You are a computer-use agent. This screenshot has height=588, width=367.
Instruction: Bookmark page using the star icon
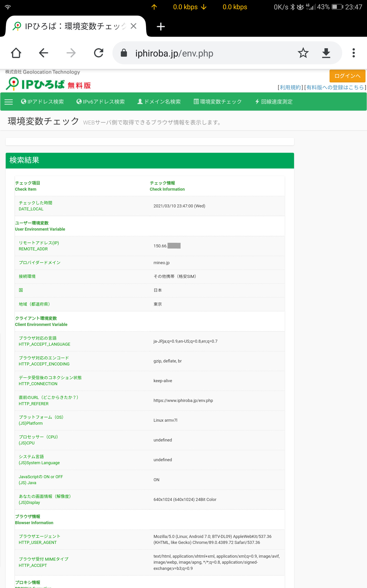(303, 53)
